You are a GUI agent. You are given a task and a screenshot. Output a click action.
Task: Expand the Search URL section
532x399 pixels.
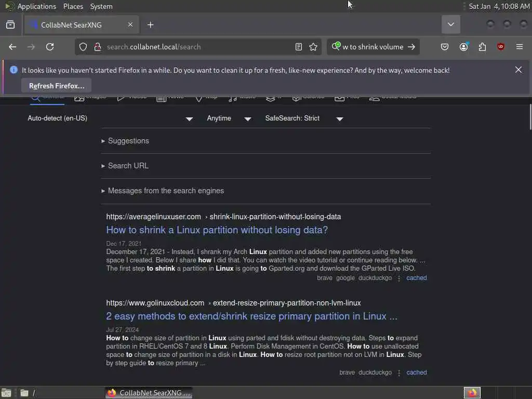coord(125,166)
